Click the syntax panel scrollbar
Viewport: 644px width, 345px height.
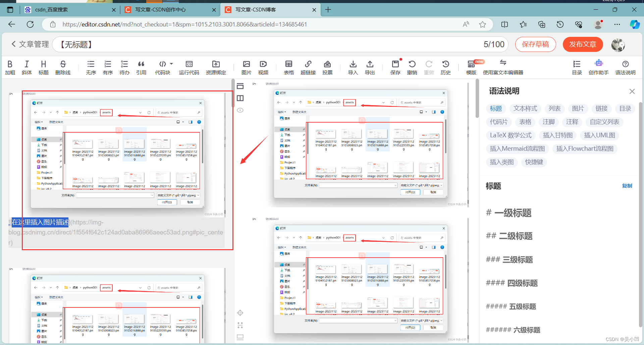click(641, 214)
